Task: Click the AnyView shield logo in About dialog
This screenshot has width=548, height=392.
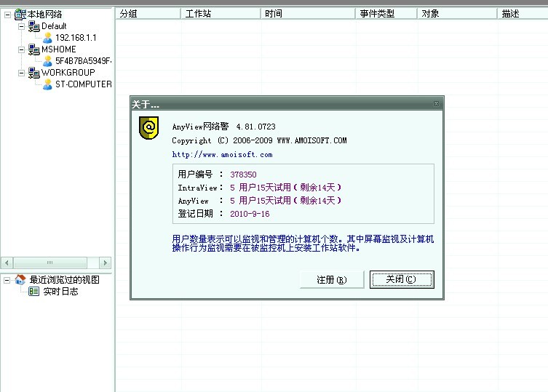Action: (x=149, y=128)
